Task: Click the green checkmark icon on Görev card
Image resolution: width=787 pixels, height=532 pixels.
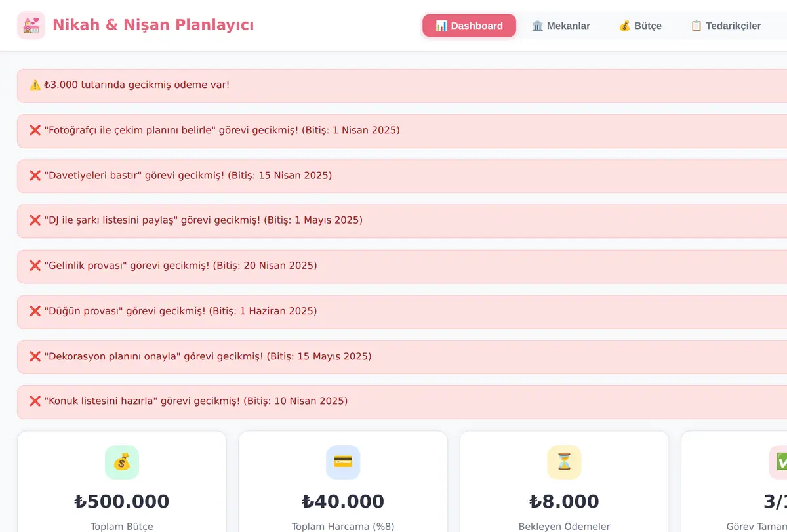Action: point(780,462)
